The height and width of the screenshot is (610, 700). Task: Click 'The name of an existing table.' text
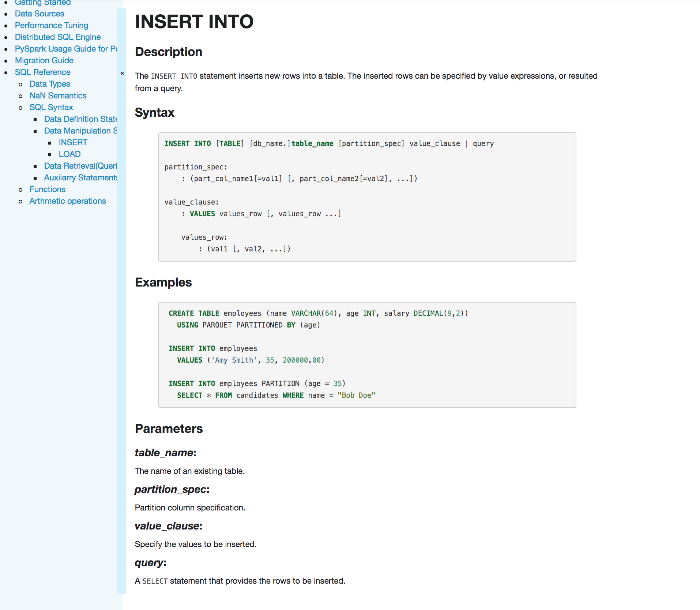point(190,471)
